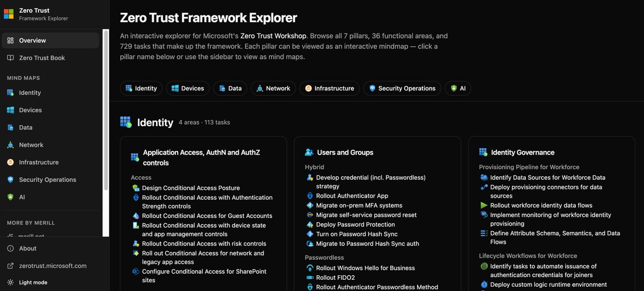The image size is (644, 291).
Task: Click 'Lifecycle Workflows for Workforce' subheading
Action: 528,256
